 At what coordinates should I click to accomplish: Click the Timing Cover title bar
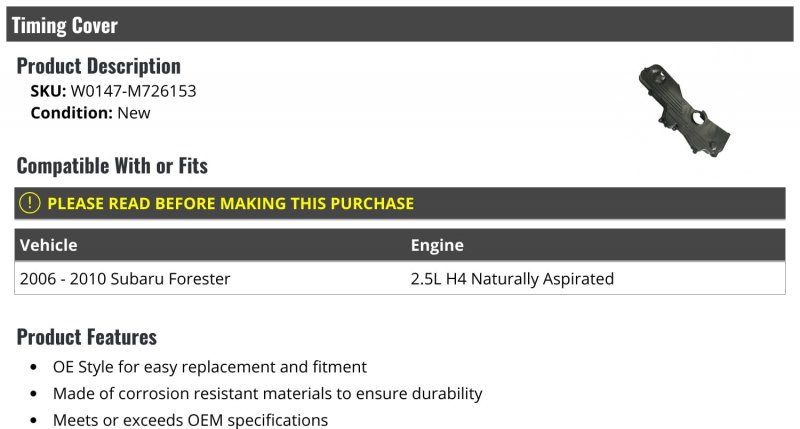click(399, 24)
